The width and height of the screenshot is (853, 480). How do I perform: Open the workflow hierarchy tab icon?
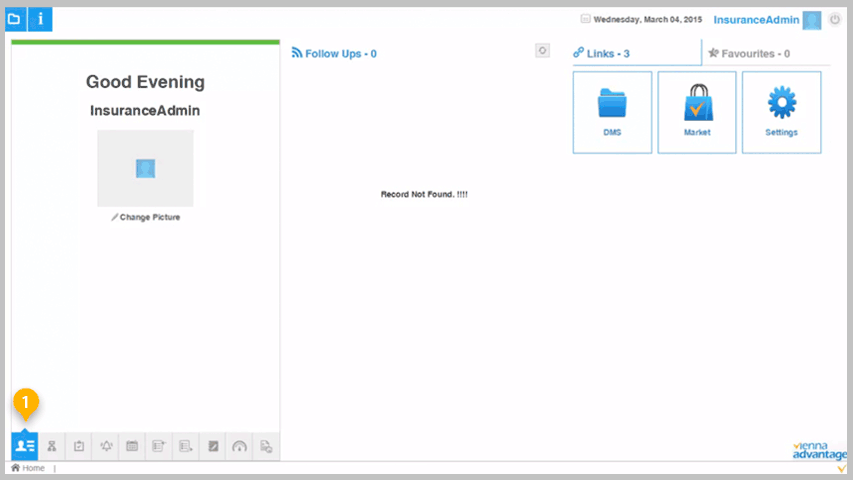tap(52, 446)
